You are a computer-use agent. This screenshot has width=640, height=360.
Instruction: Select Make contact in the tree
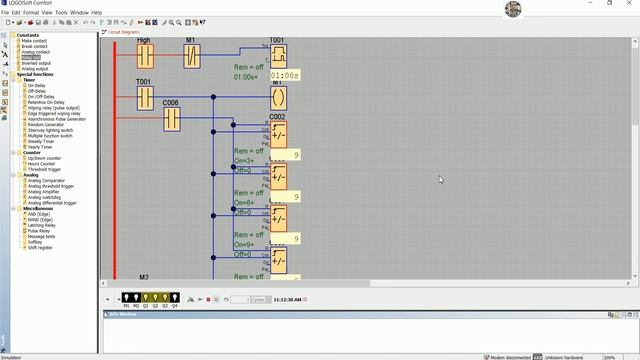(34, 41)
